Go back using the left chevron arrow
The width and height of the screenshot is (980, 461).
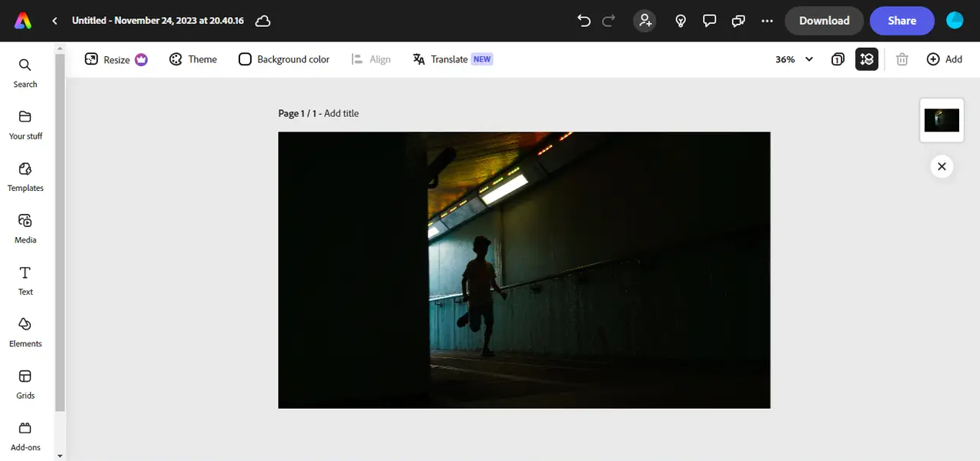pos(55,21)
